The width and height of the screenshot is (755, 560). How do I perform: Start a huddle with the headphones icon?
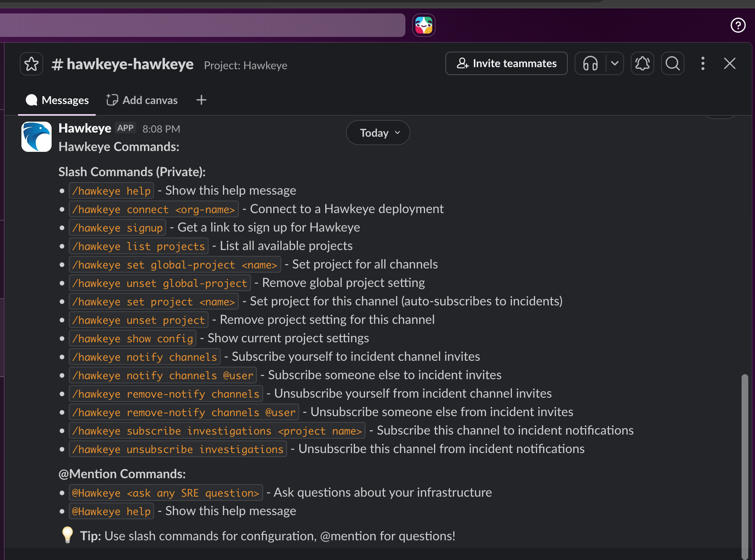(x=590, y=63)
